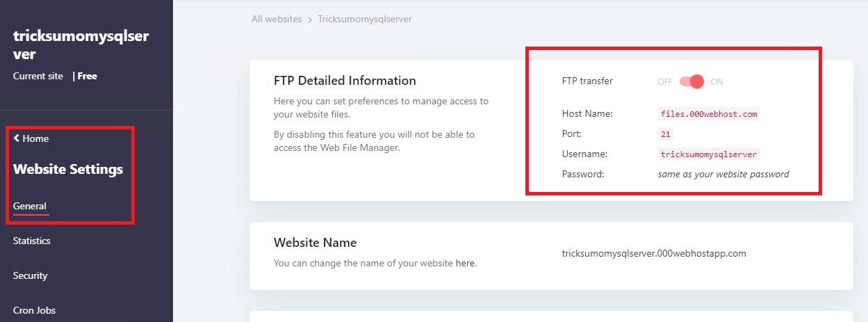This screenshot has width=868, height=322.
Task: Click the port number 21 value
Action: click(x=665, y=134)
